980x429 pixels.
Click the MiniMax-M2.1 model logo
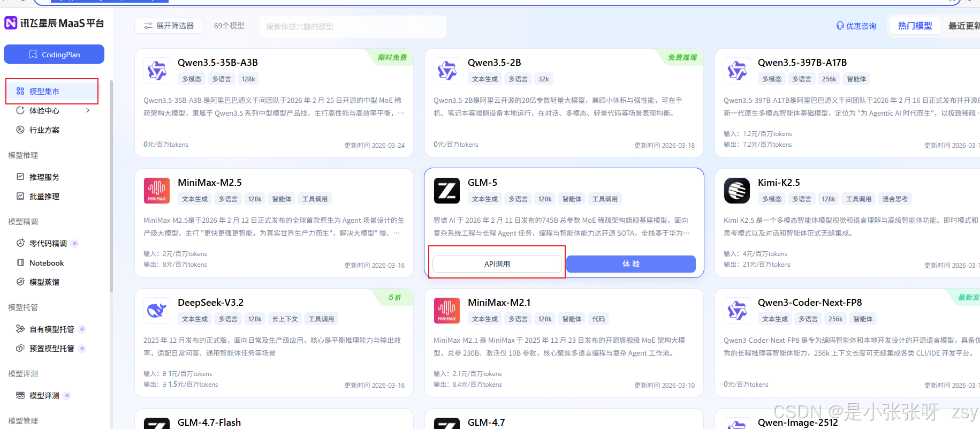(447, 311)
